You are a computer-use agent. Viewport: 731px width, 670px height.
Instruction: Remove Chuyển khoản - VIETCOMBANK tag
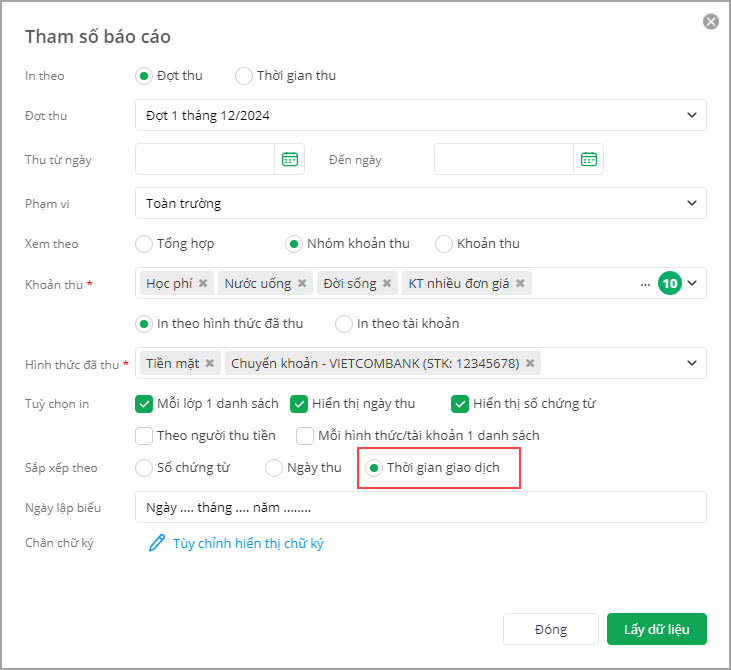click(x=530, y=363)
